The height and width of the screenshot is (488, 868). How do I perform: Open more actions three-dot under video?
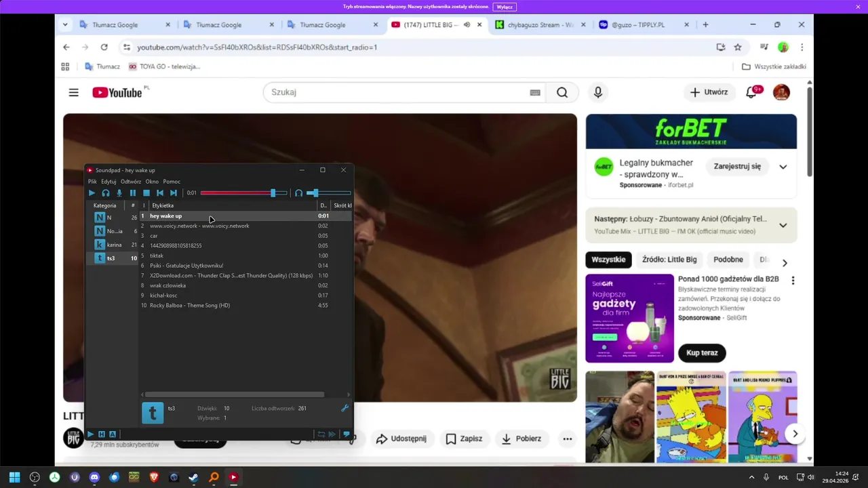click(568, 439)
